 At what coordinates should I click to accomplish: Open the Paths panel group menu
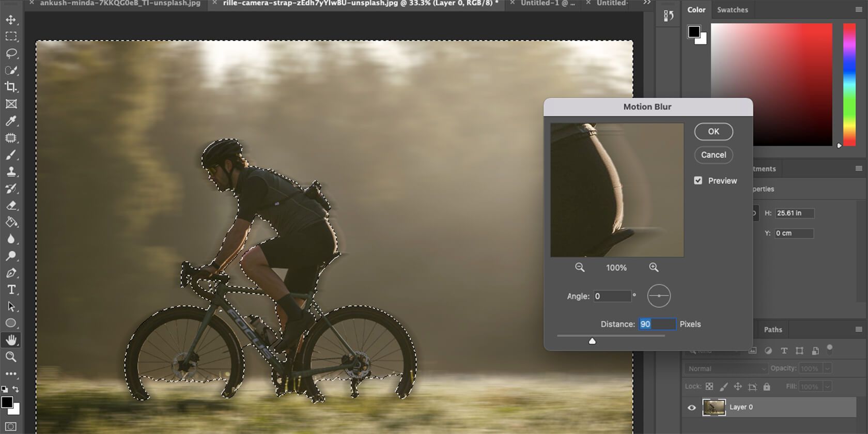click(x=859, y=330)
